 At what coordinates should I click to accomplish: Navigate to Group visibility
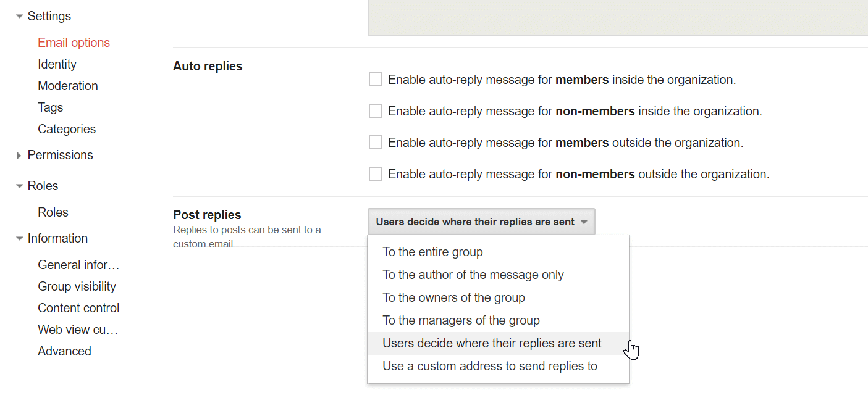pos(77,286)
